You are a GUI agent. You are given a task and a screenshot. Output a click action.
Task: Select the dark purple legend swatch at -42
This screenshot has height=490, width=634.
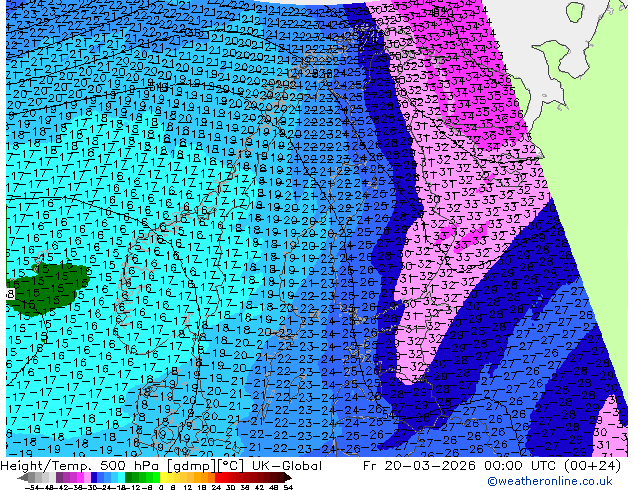coord(59,477)
